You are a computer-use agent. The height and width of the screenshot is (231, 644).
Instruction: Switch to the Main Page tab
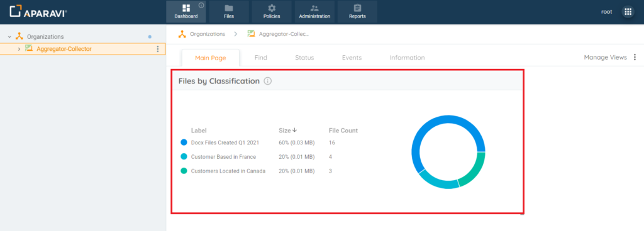pos(210,58)
